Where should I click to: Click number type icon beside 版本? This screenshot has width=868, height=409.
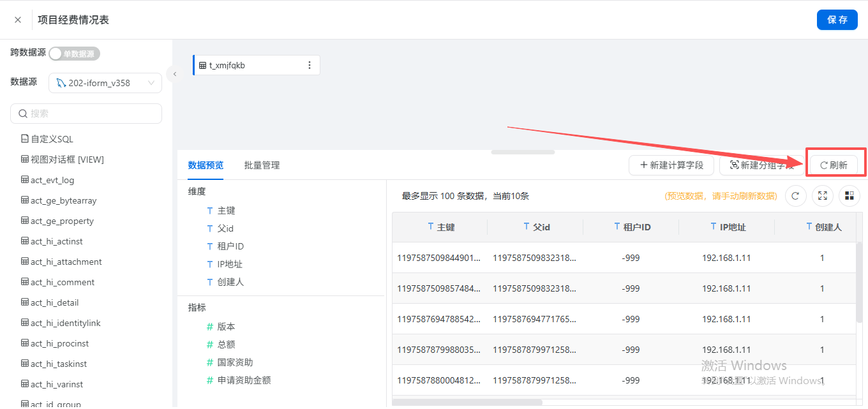point(210,327)
